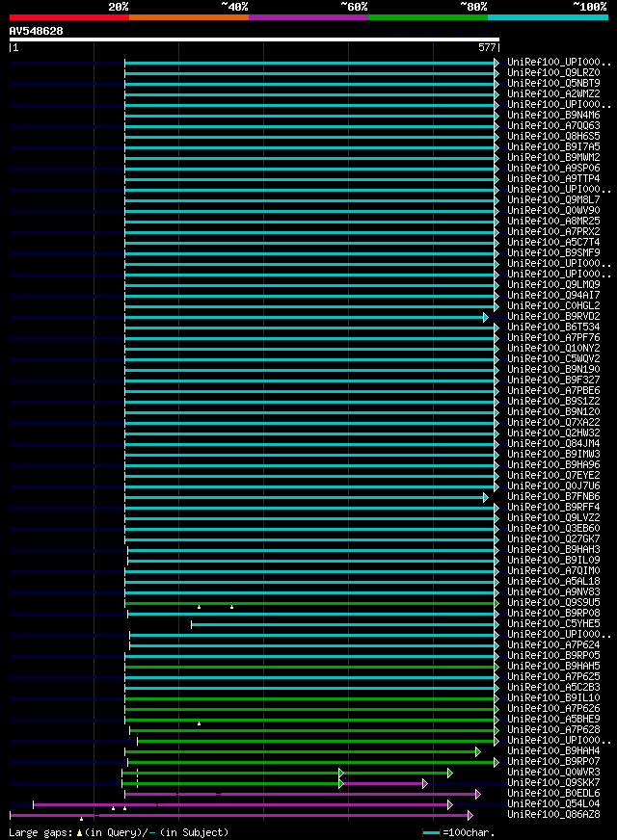
Task: Click the UniRef100_C5WQV2 entry
Action: 553,359
